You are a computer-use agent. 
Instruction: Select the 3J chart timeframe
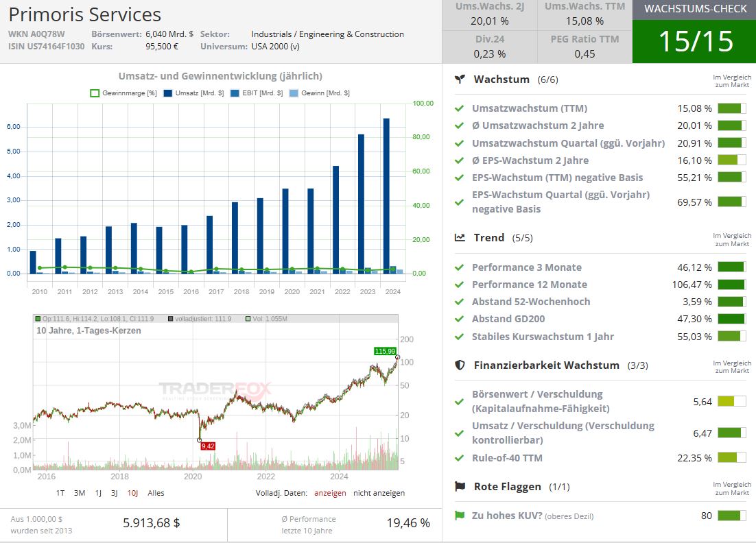[115, 494]
